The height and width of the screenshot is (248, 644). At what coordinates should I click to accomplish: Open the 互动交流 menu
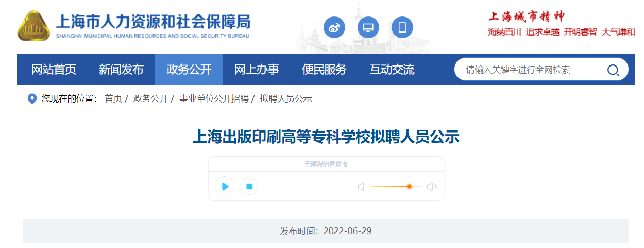[x=392, y=70]
